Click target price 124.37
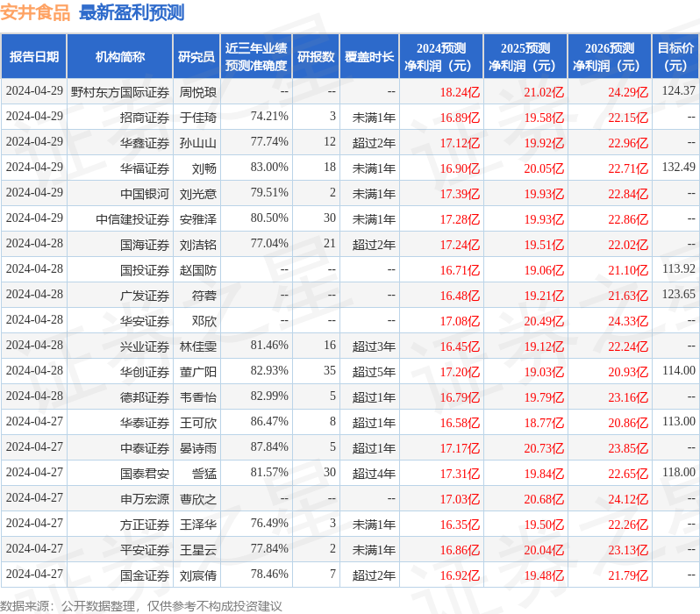 click(679, 90)
